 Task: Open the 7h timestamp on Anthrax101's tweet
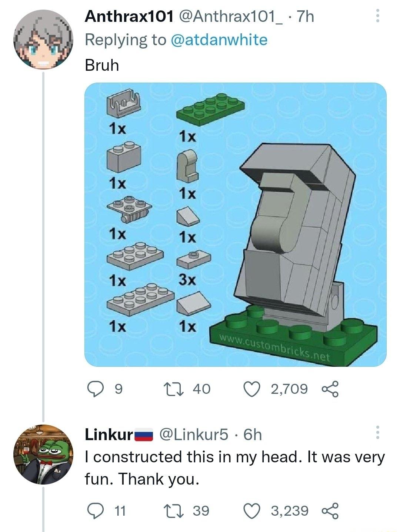(x=306, y=16)
